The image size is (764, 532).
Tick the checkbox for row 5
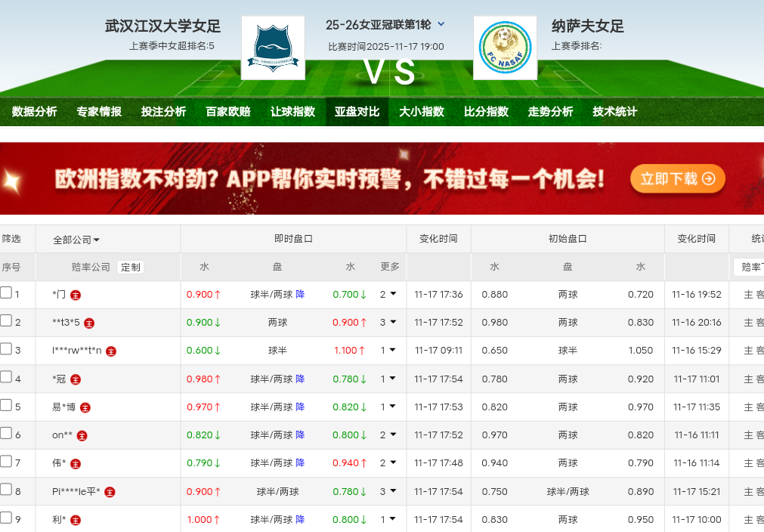[6, 406]
